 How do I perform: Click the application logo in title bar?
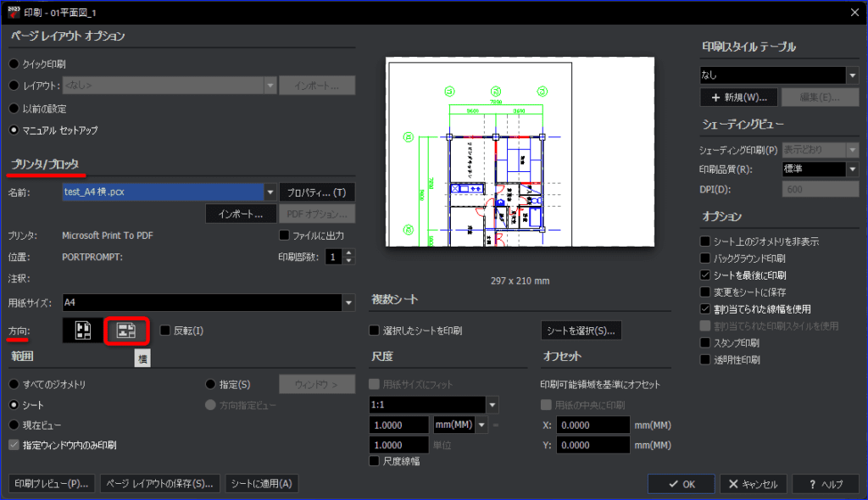[x=14, y=12]
